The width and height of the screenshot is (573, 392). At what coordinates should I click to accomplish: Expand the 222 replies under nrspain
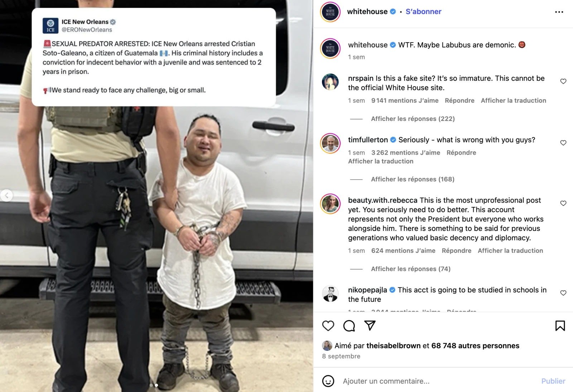[x=413, y=119]
